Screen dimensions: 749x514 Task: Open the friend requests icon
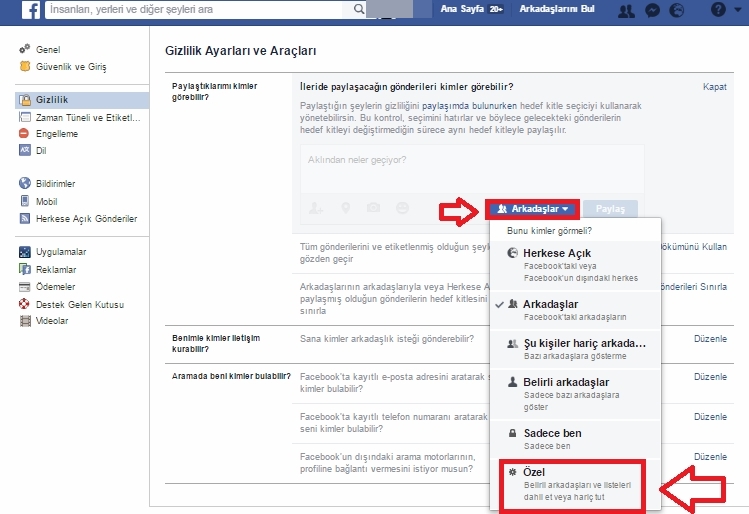[x=626, y=10]
